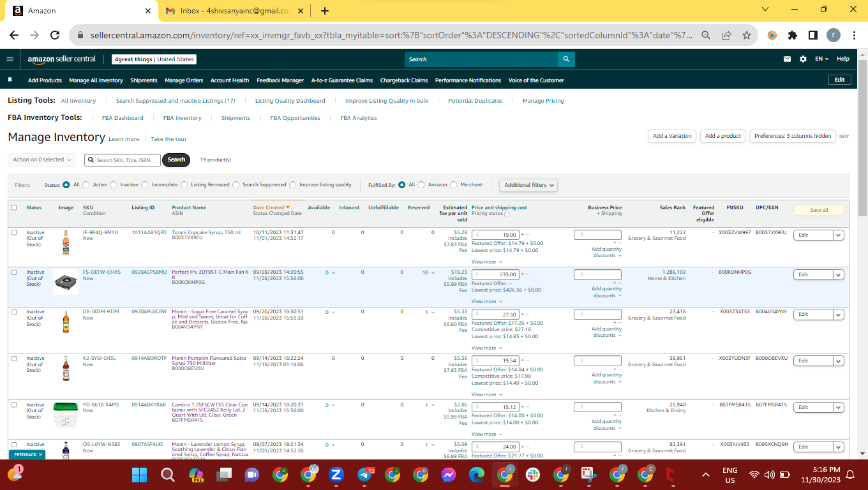Image resolution: width=868 pixels, height=490 pixels.
Task: Select the Incomplete status filter
Action: [146, 185]
